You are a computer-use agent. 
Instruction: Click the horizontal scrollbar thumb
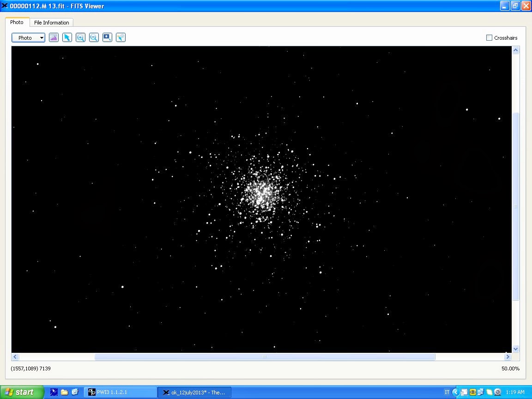click(x=265, y=357)
